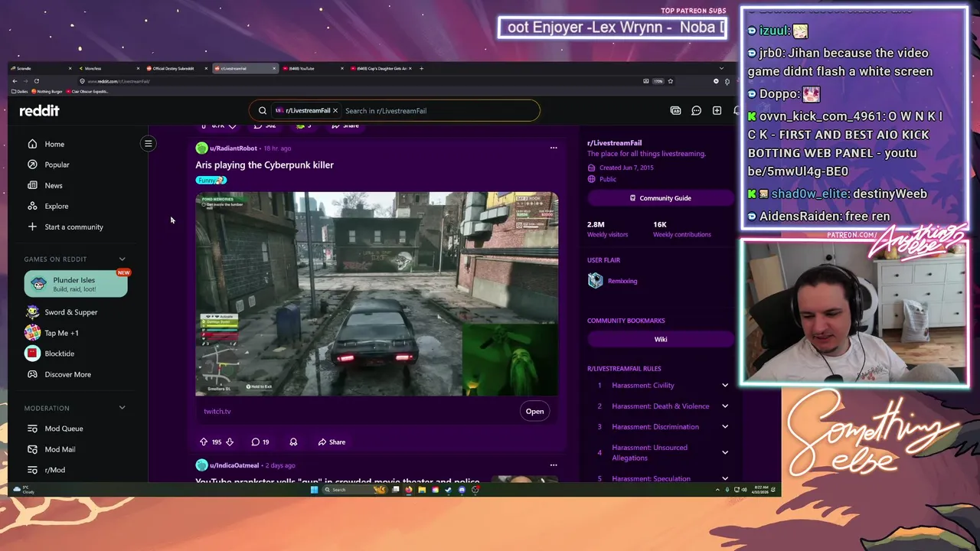Collapse Games on Reddit section
The height and width of the screenshot is (551, 980).
(122, 259)
